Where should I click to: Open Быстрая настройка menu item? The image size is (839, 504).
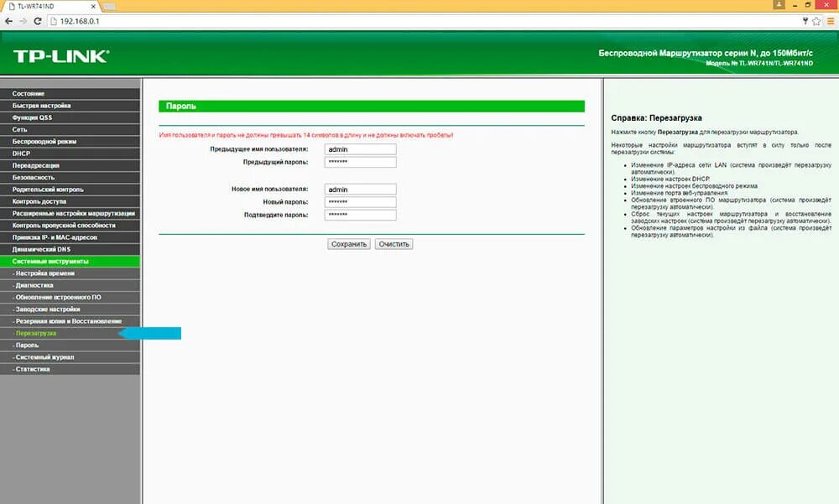[70, 106]
